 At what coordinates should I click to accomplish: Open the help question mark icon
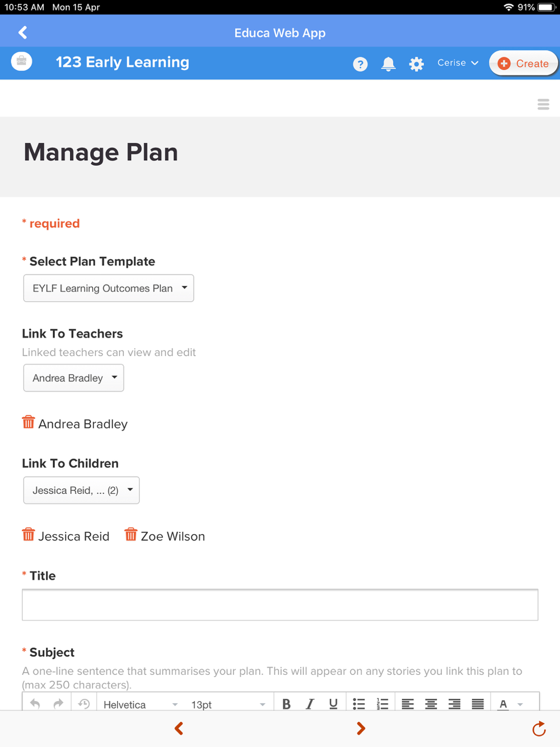coord(360,64)
